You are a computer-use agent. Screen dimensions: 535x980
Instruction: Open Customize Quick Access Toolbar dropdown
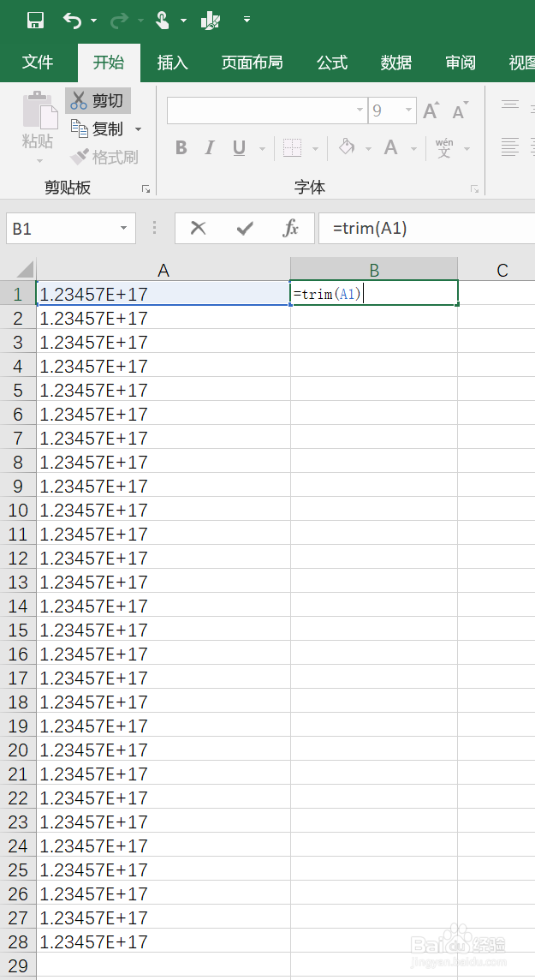pyautogui.click(x=247, y=20)
